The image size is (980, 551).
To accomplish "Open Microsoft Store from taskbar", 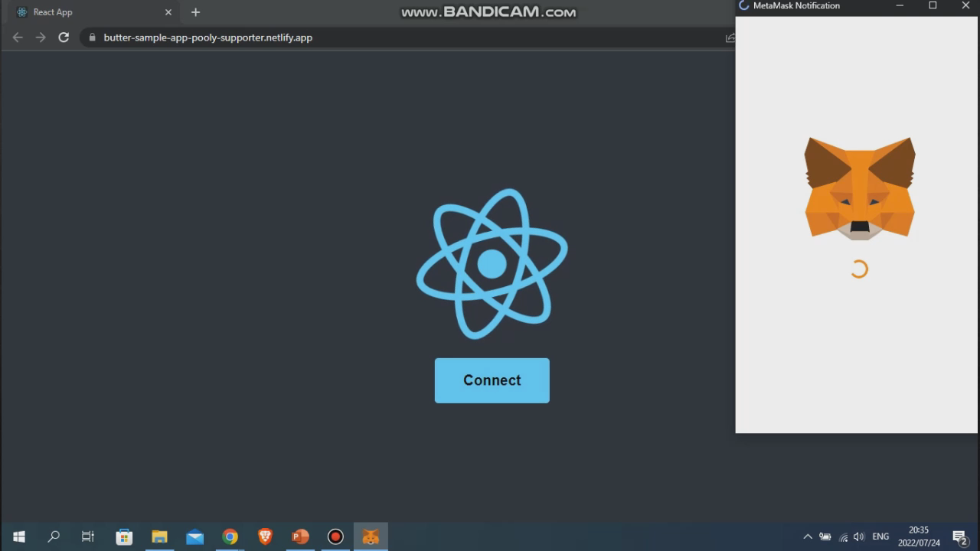I will (124, 536).
